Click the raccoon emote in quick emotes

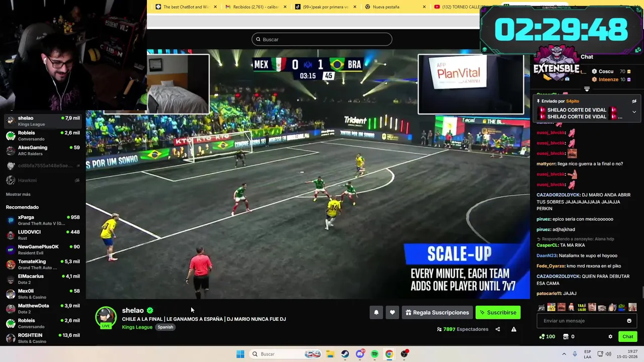point(541,307)
